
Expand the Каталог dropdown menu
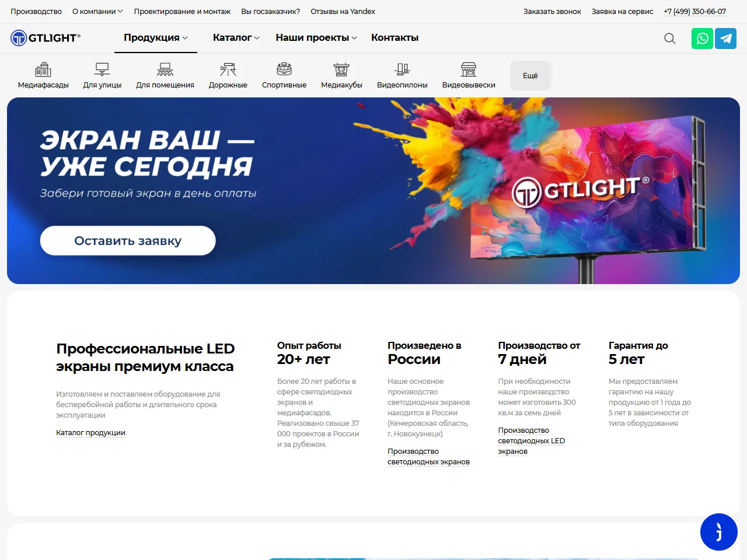236,37
